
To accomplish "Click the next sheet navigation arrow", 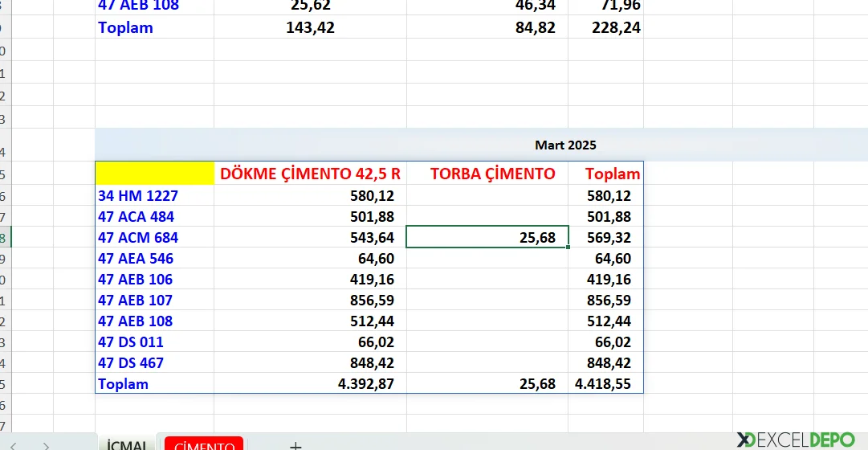I will click(x=47, y=445).
